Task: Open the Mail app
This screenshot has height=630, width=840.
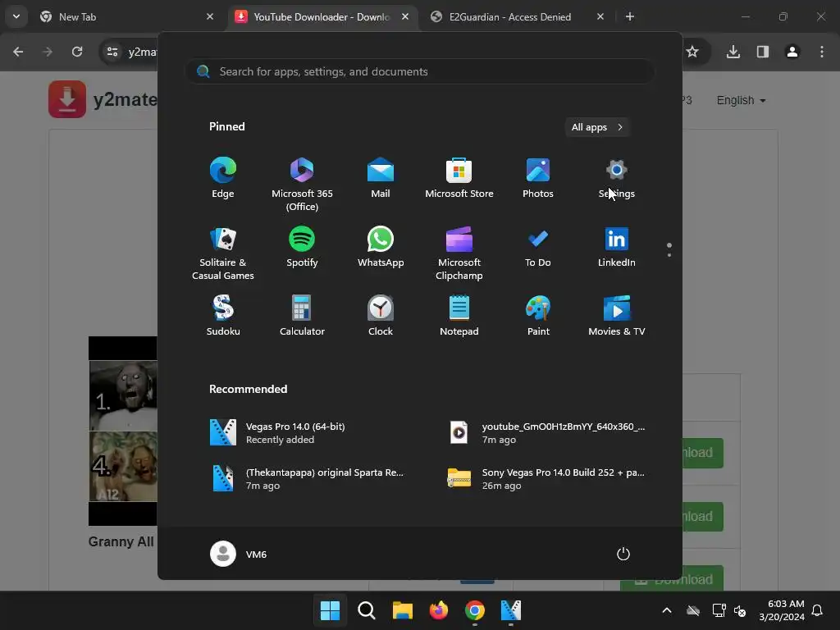Action: 381,178
